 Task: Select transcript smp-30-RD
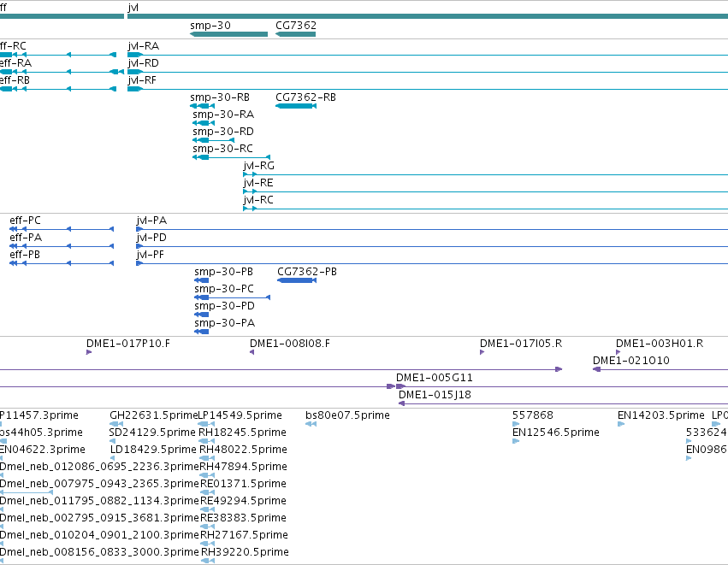[x=214, y=140]
